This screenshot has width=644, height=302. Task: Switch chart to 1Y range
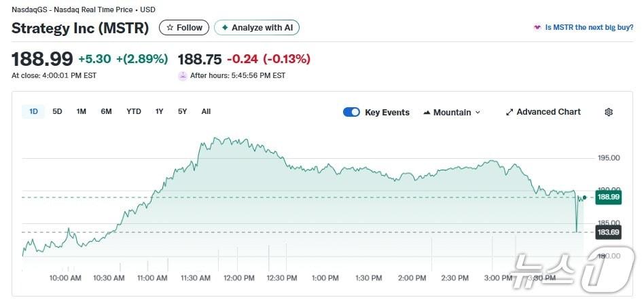(x=159, y=111)
